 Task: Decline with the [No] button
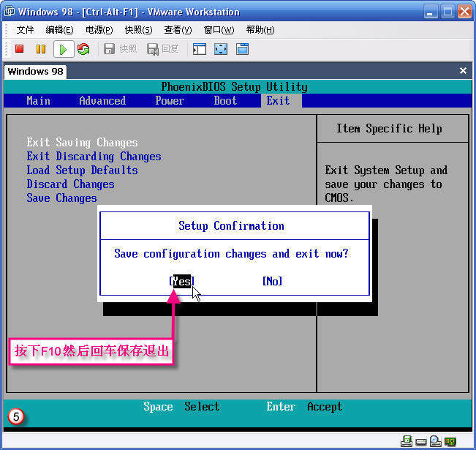pyautogui.click(x=272, y=281)
